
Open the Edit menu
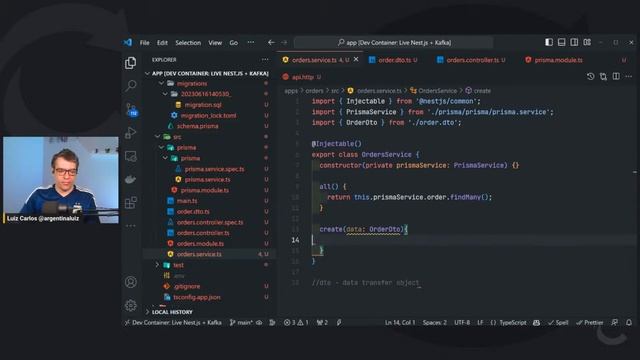(162, 42)
